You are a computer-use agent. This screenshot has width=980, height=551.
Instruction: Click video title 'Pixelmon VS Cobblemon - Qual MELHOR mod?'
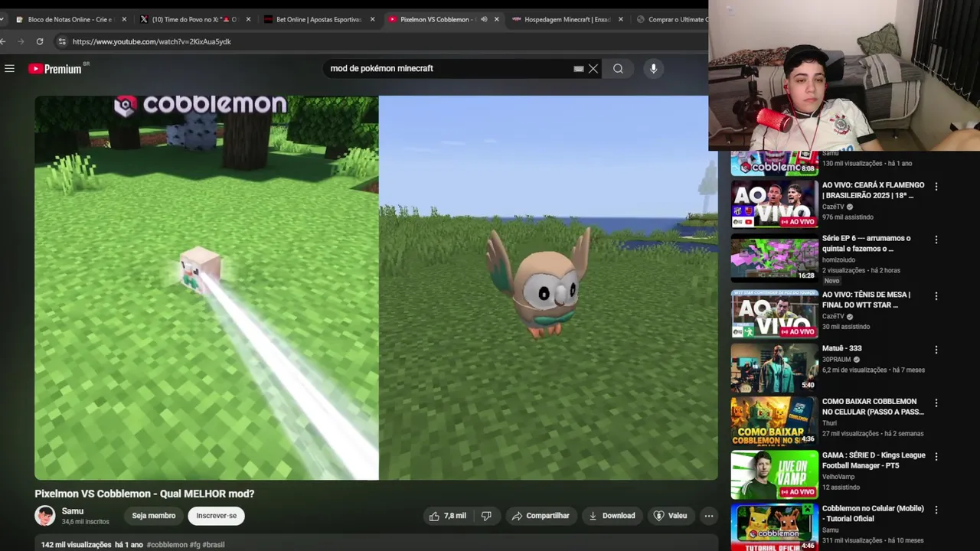(x=144, y=494)
